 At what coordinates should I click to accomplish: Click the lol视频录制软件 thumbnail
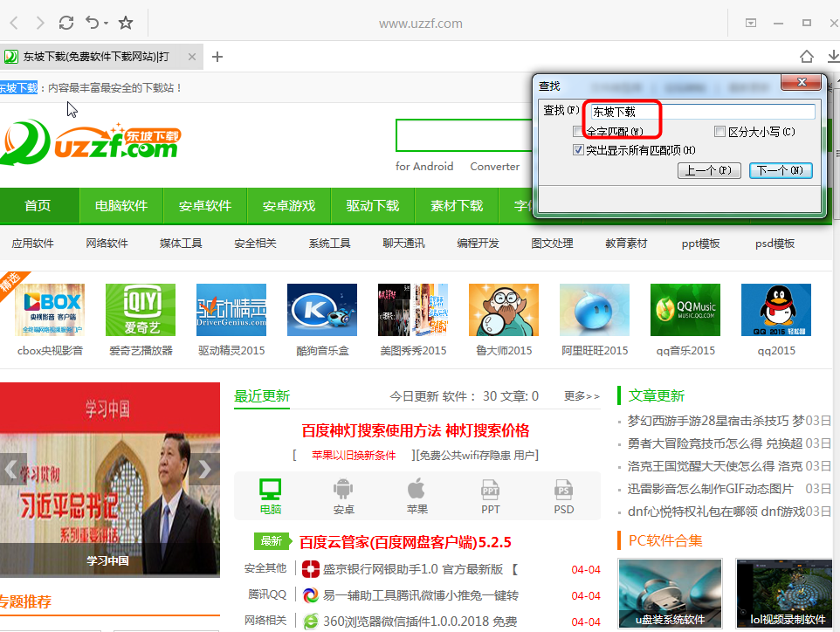pyautogui.click(x=785, y=593)
